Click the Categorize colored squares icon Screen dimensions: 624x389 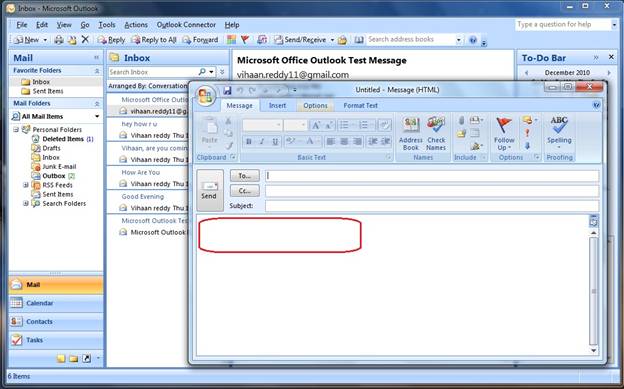click(x=232, y=40)
